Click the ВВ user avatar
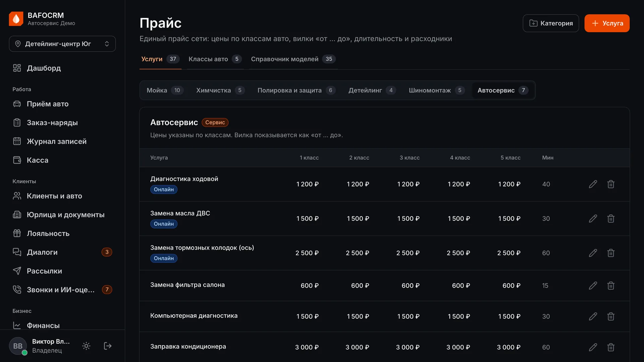644x362 pixels. (18, 346)
